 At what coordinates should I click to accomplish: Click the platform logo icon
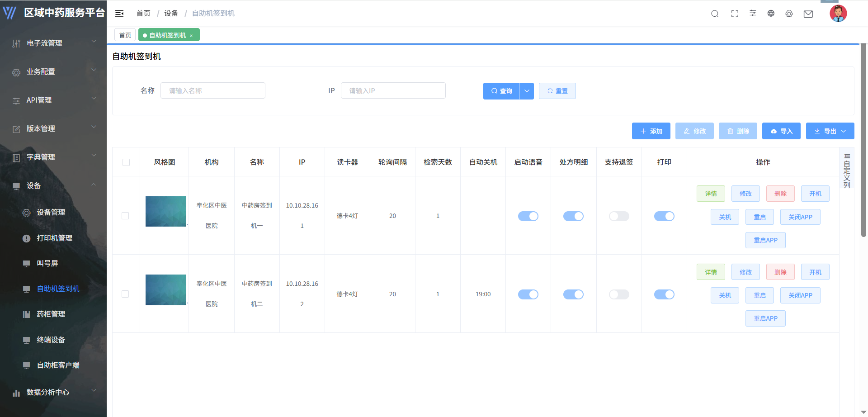(x=10, y=13)
